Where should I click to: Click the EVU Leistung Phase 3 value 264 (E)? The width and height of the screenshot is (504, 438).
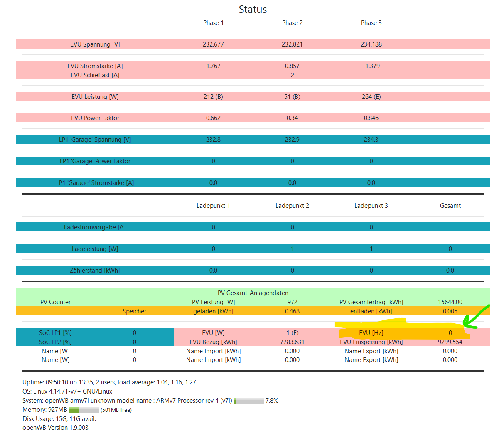(x=371, y=97)
